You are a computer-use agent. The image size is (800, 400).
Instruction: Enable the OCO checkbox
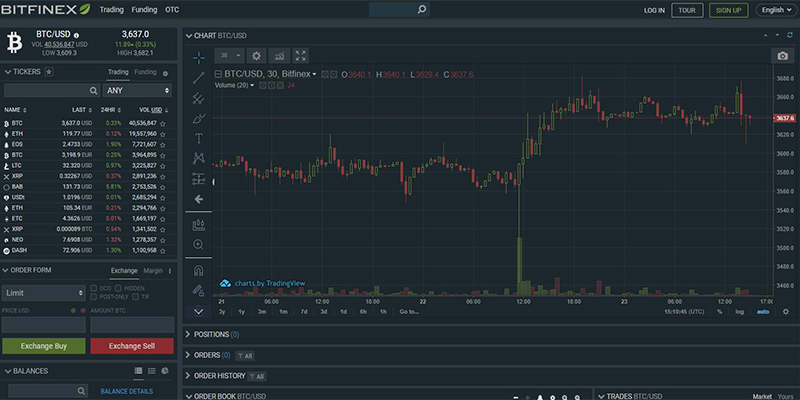[x=93, y=288]
